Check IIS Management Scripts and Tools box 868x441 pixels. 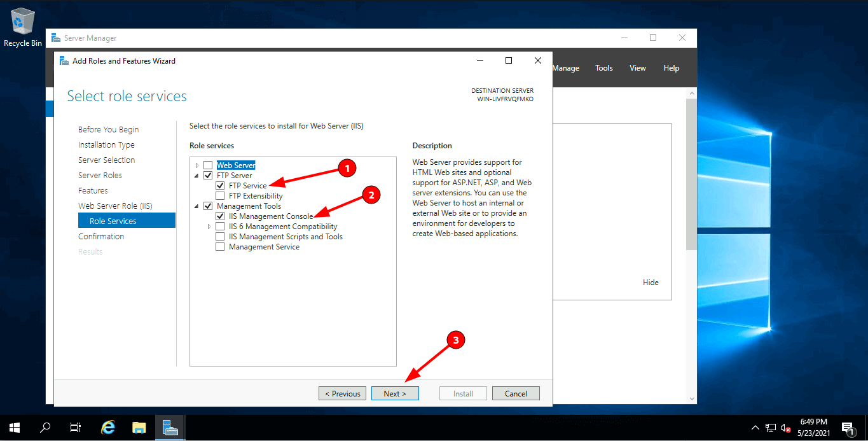[220, 237]
